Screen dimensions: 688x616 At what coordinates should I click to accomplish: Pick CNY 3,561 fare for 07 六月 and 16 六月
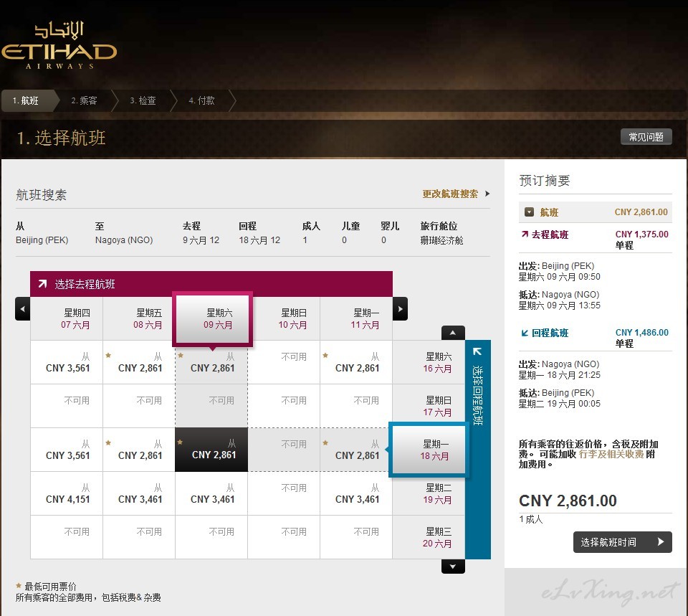tap(67, 362)
